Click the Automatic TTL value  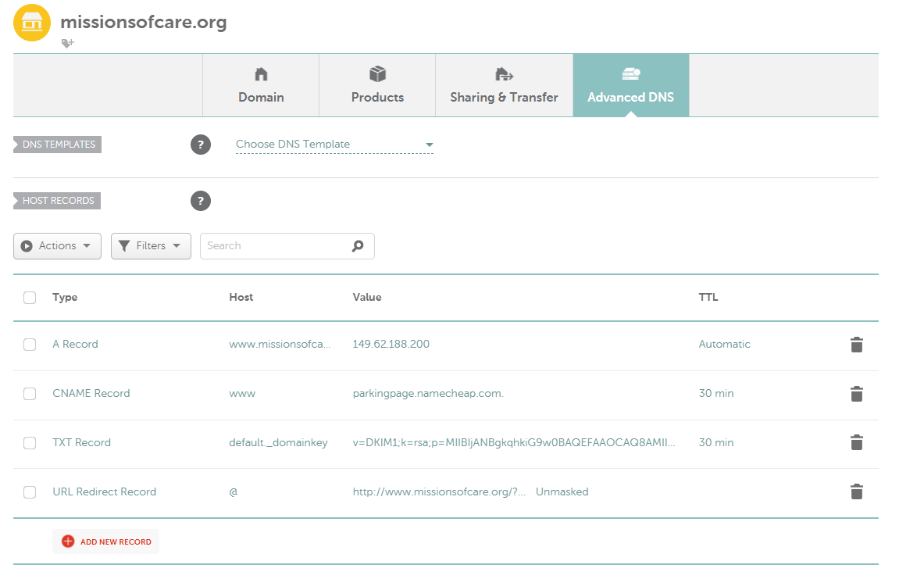tap(724, 344)
